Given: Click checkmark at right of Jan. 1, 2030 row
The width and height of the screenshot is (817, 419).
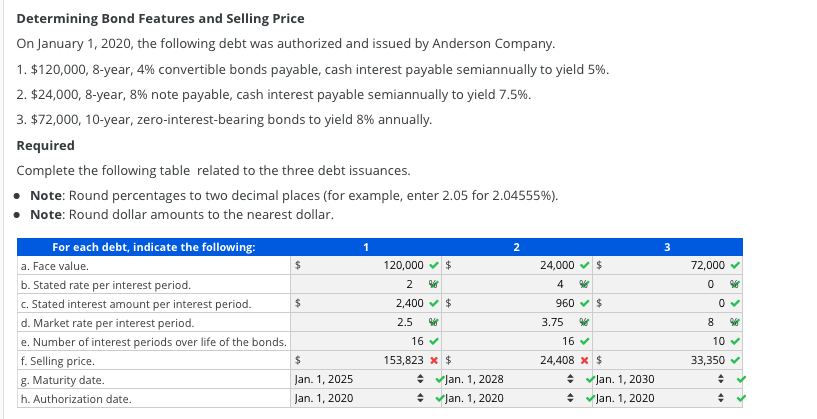Looking at the screenshot, I should point(741,379).
